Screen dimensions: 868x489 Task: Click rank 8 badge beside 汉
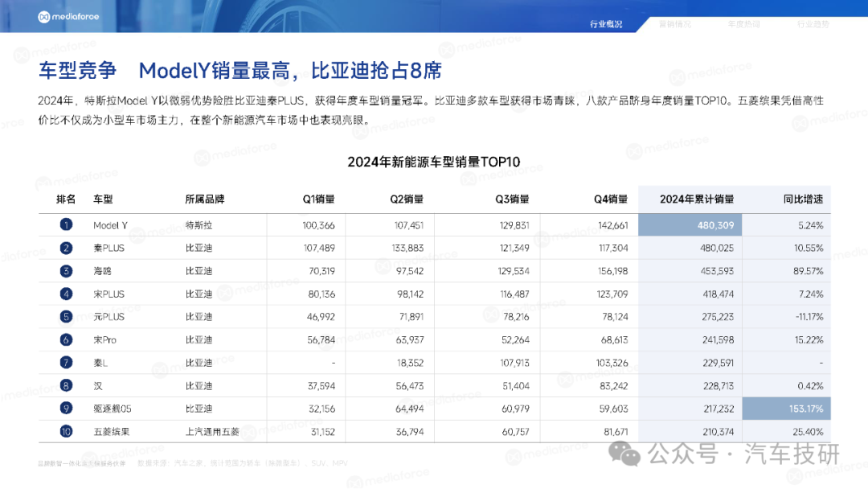click(x=66, y=385)
